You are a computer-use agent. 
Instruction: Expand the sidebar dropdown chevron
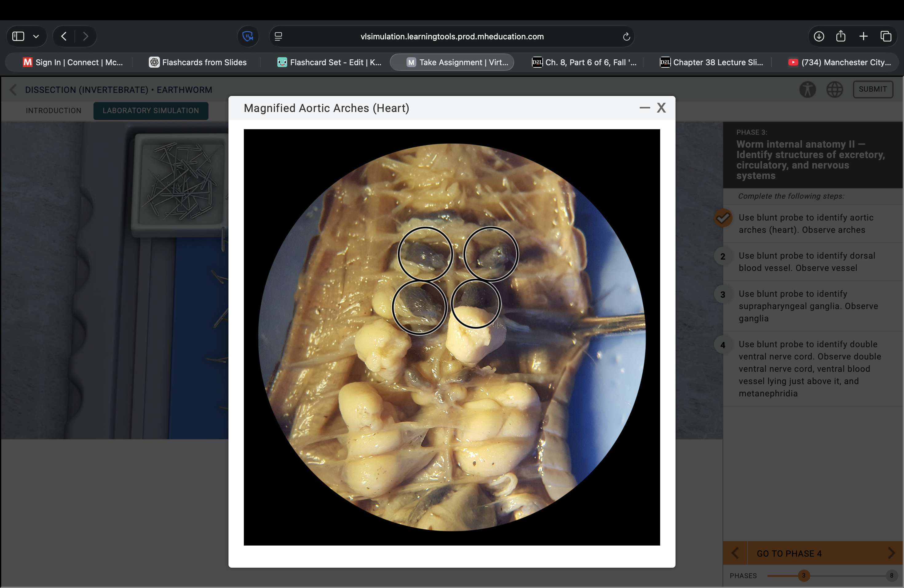click(x=36, y=37)
